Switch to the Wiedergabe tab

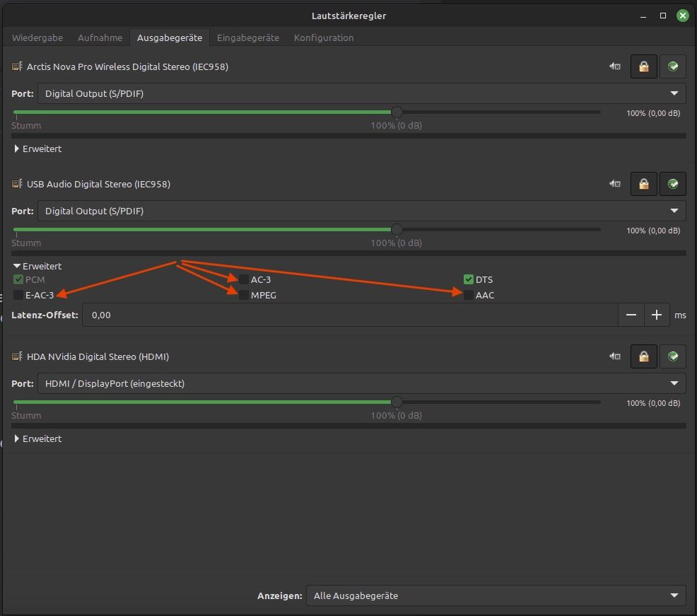point(37,37)
